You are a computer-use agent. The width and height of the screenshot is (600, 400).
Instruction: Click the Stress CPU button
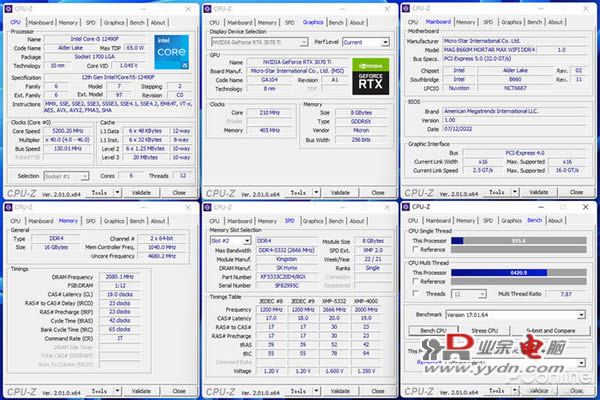tap(485, 330)
